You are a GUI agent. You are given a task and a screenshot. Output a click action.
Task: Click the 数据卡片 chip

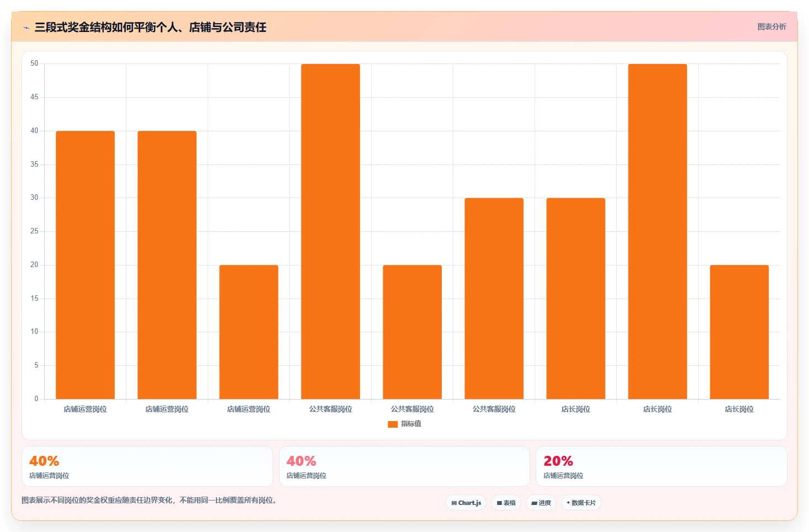click(581, 503)
